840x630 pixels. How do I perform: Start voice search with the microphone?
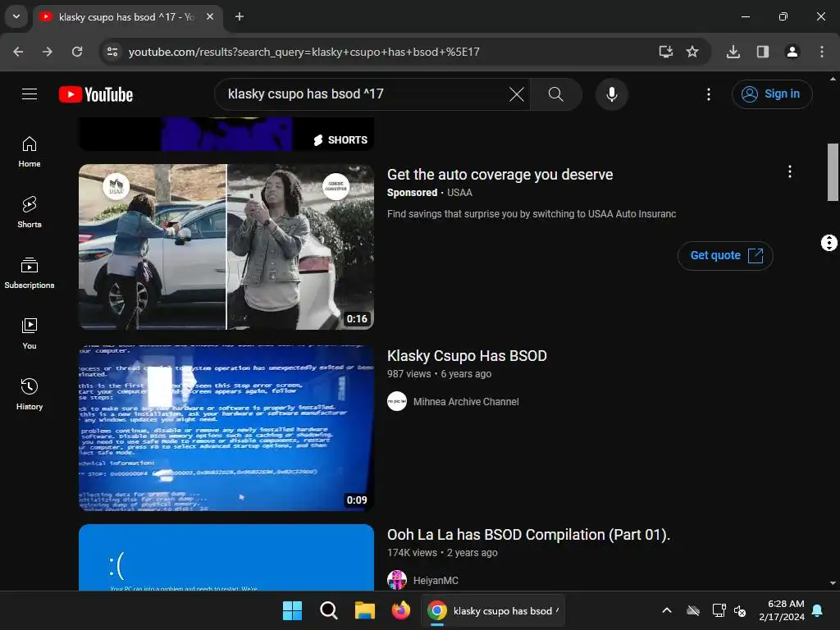tap(611, 94)
